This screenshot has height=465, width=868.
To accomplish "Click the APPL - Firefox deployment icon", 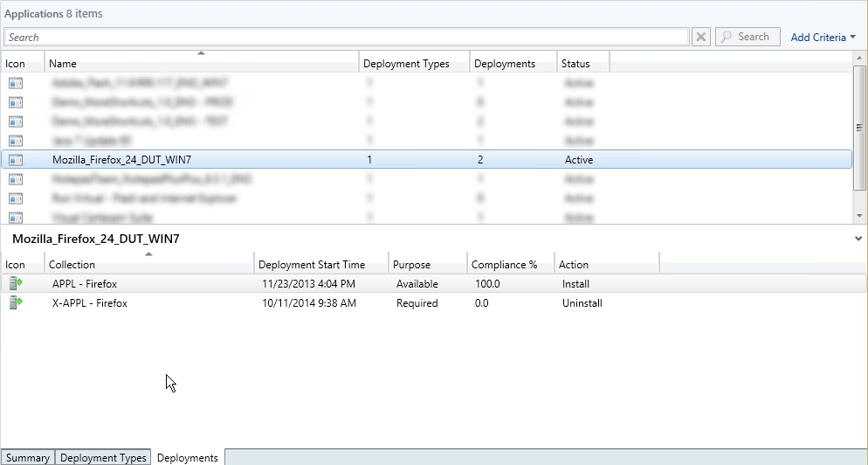I will click(16, 283).
